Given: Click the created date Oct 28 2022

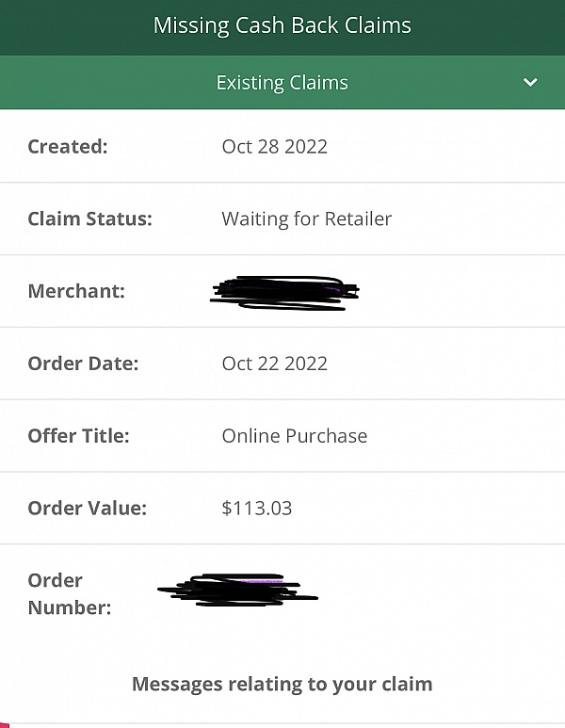Looking at the screenshot, I should pyautogui.click(x=274, y=146).
